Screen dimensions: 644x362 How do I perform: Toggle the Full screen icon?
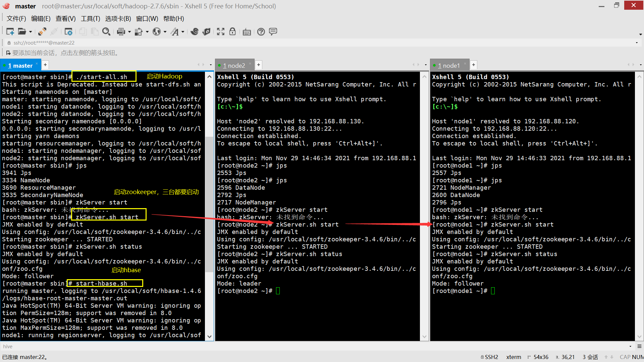220,32
